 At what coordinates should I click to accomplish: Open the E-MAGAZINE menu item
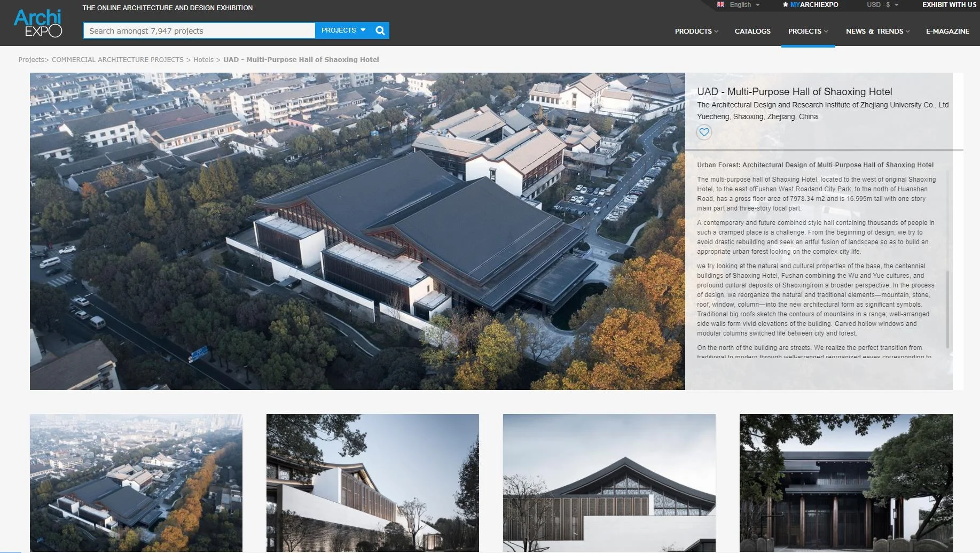pos(947,32)
